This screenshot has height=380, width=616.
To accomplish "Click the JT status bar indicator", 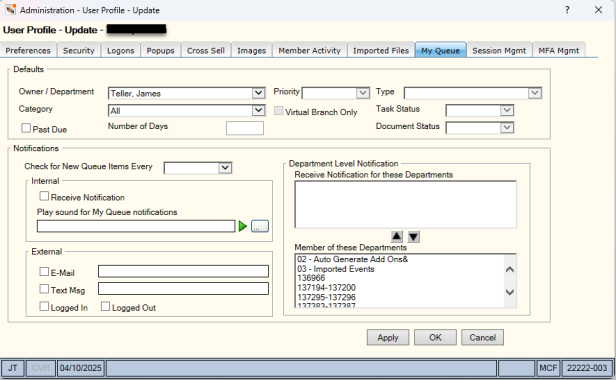I will (x=13, y=368).
